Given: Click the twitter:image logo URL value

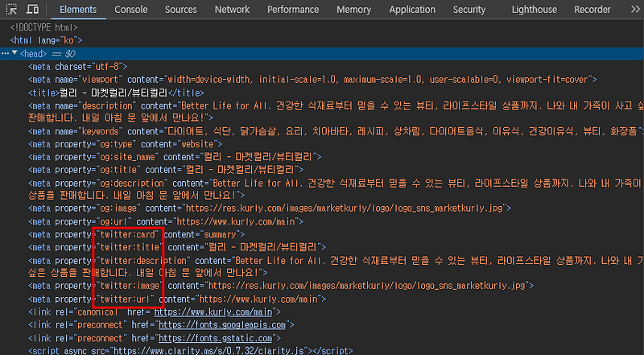Looking at the screenshot, I should (367, 286).
